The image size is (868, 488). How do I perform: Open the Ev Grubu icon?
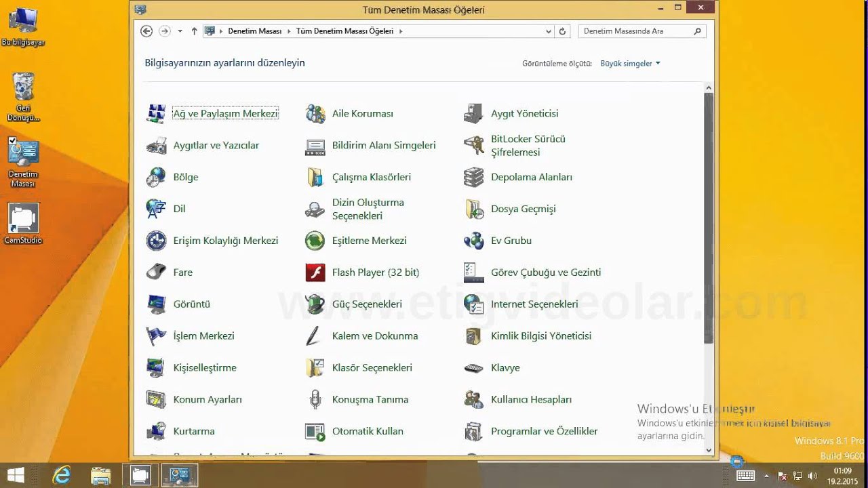(x=473, y=241)
